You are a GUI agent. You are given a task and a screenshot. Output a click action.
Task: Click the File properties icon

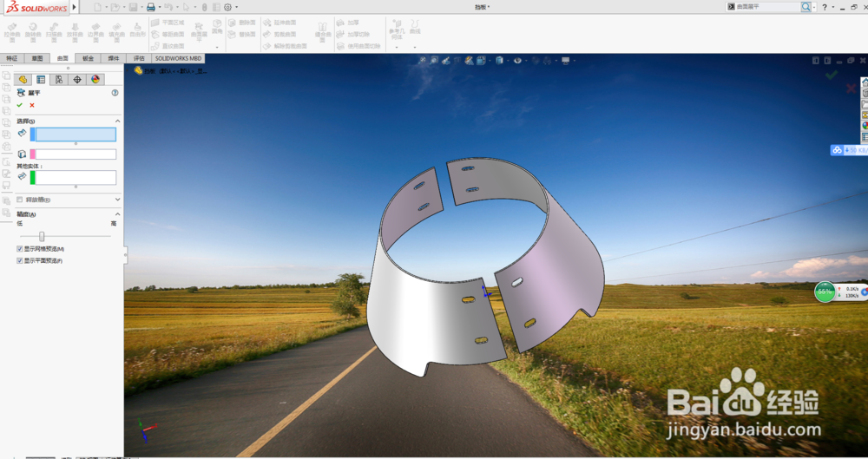[216, 7]
